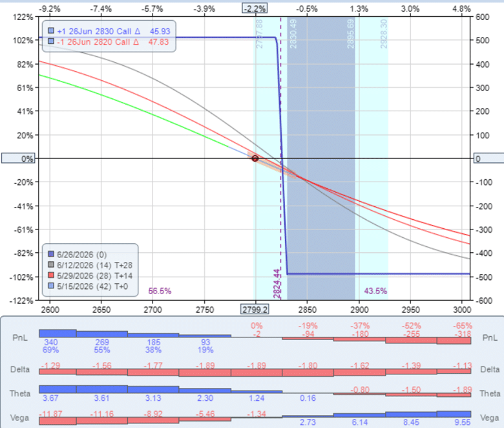The width and height of the screenshot is (504, 428).
Task: Click the Delta bar valued -1.29
Action: pyautogui.click(x=58, y=372)
